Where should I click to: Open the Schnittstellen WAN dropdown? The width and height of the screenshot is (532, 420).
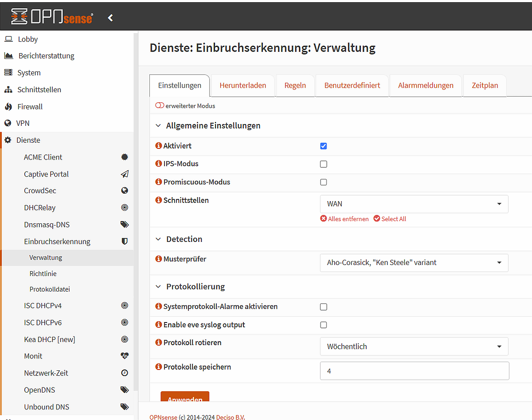tap(414, 204)
